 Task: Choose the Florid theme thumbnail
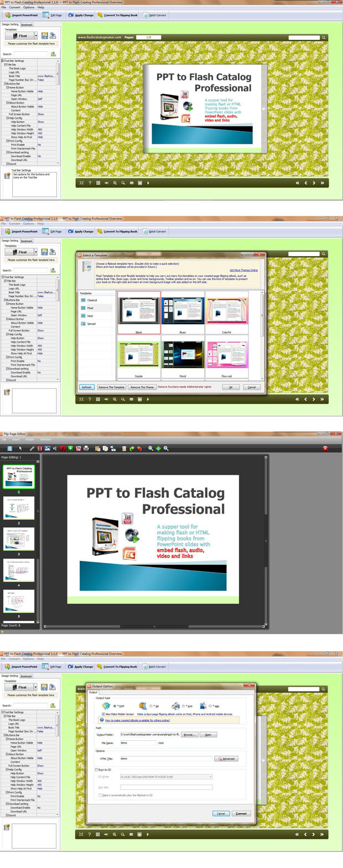tap(183, 357)
